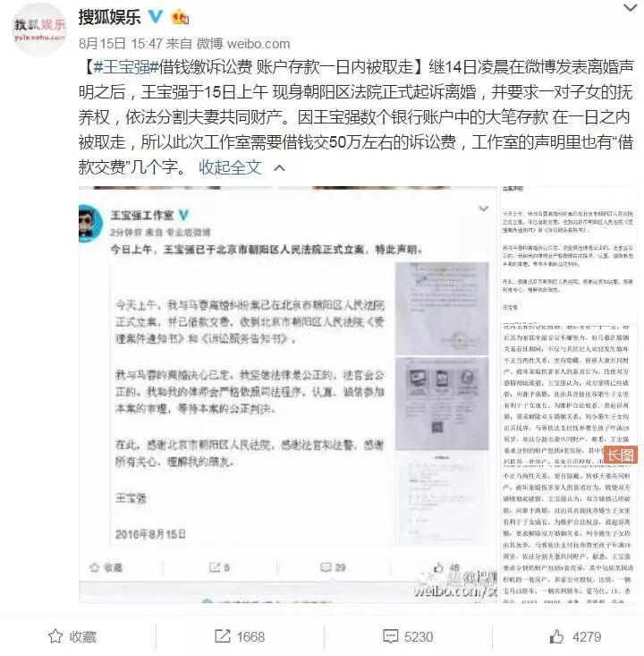Open the bottom-right long text image thumbnail
This screenshot has width=644, height=656.
tap(569, 534)
